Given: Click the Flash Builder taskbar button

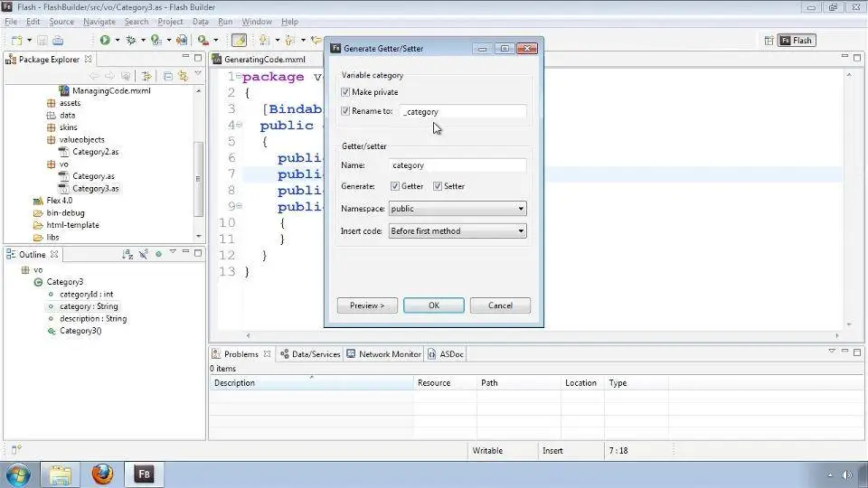Looking at the screenshot, I should 144,474.
